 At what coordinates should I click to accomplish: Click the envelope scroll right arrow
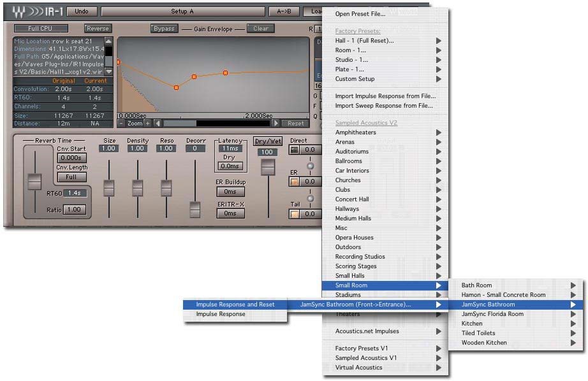pos(276,124)
